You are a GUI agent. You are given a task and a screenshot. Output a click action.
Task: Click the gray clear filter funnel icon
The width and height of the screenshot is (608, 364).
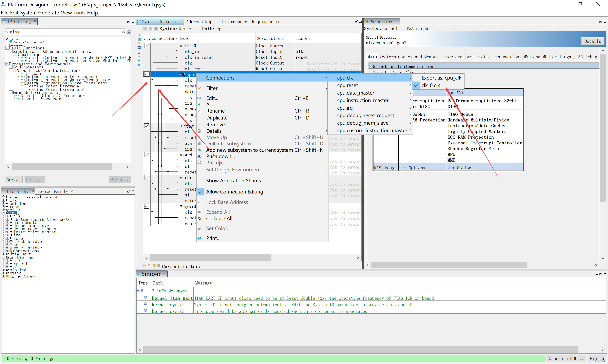[158, 266]
